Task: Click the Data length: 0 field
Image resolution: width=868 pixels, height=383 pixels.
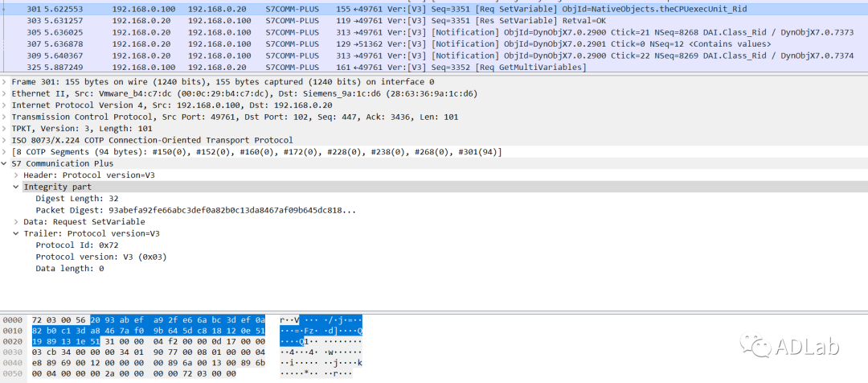Action: click(69, 269)
